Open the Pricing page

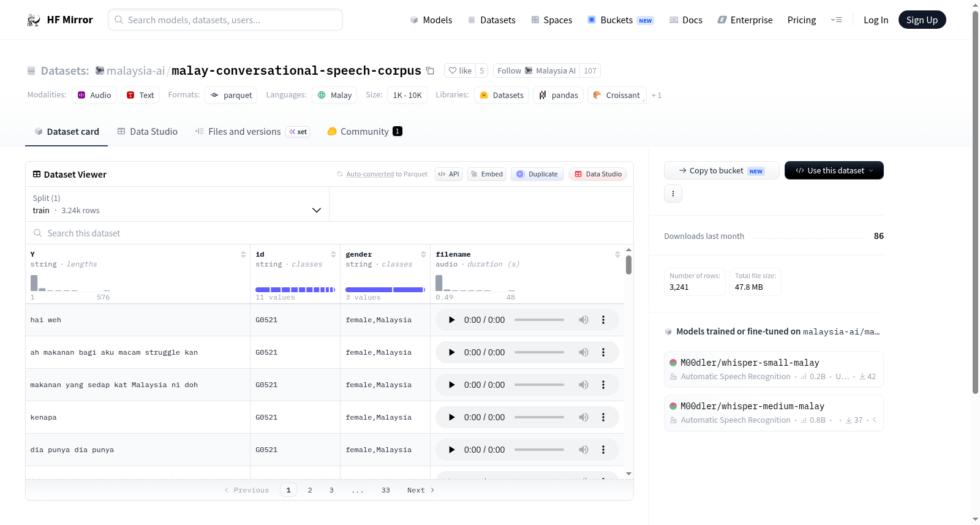(802, 20)
